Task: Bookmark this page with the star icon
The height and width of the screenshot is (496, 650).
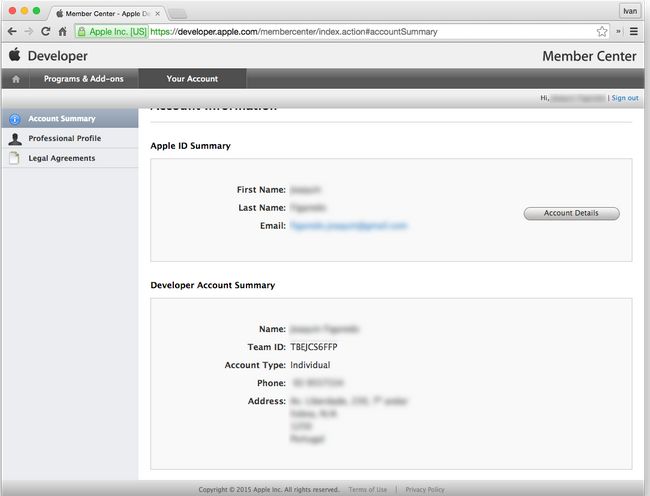Action: pos(602,31)
